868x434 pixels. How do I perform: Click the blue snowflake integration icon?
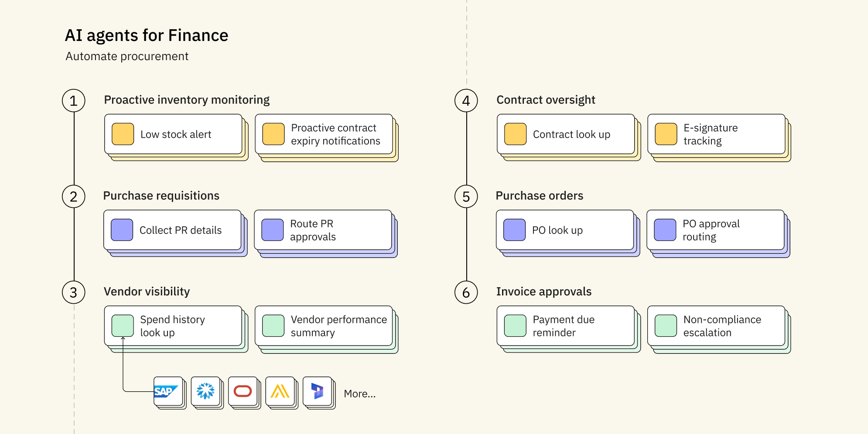pos(205,391)
